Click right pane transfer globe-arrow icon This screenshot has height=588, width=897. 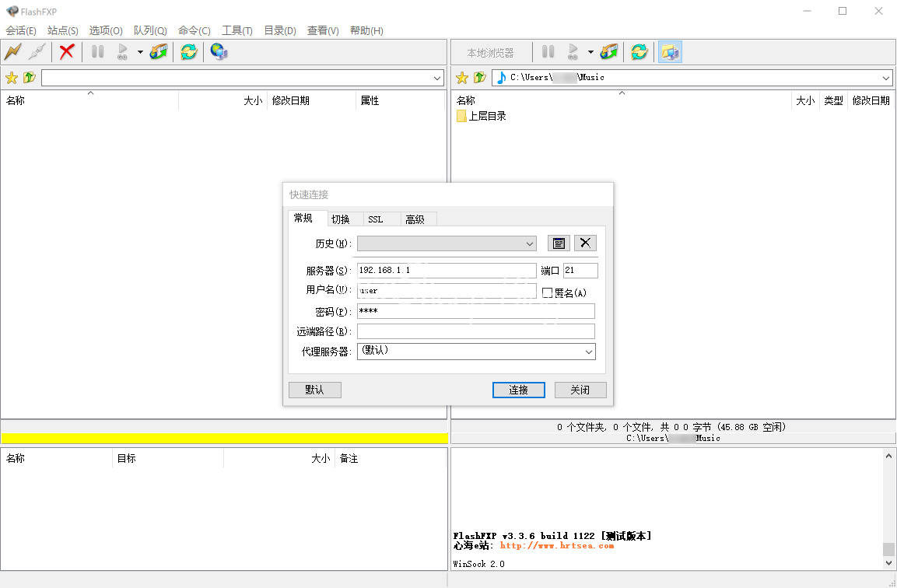[608, 52]
